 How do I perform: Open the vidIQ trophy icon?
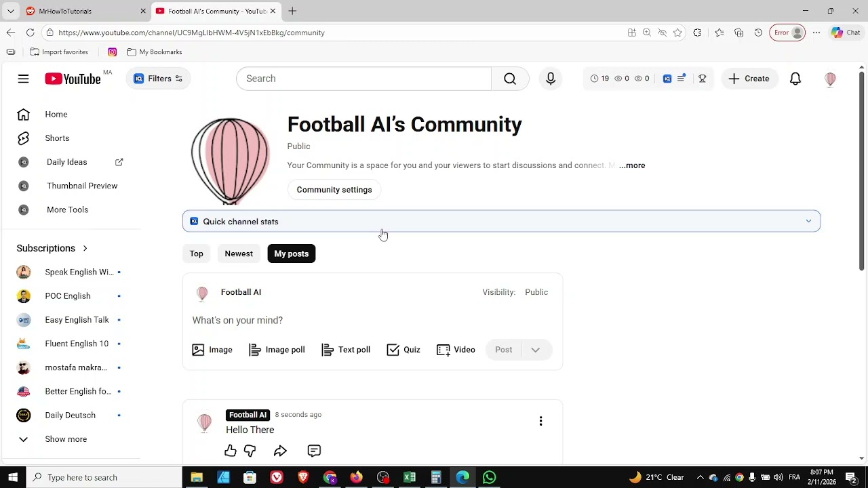pos(703,79)
